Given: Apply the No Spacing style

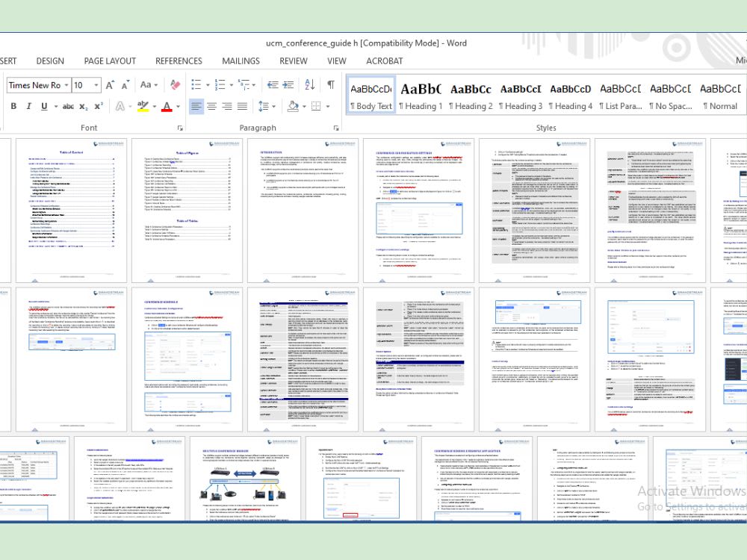Looking at the screenshot, I should 671,97.
